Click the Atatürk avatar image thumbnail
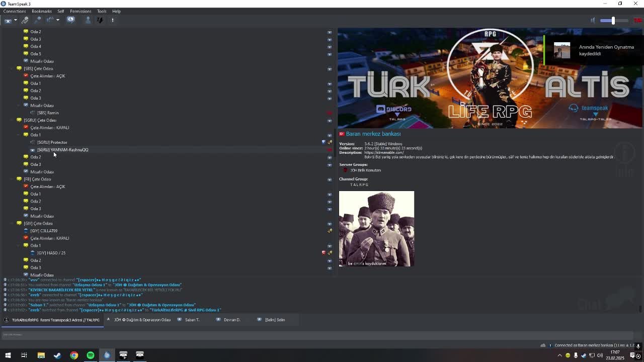Image resolution: width=644 pixels, height=362 pixels. [376, 229]
